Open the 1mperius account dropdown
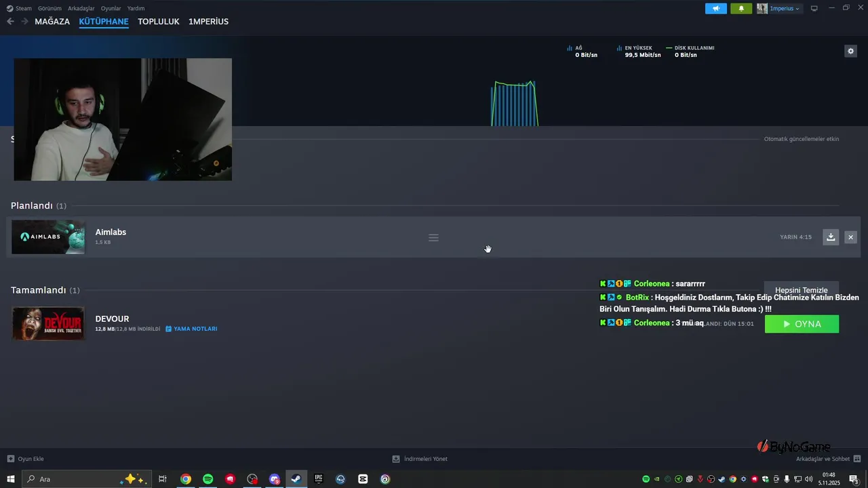868x488 pixels. pos(779,9)
